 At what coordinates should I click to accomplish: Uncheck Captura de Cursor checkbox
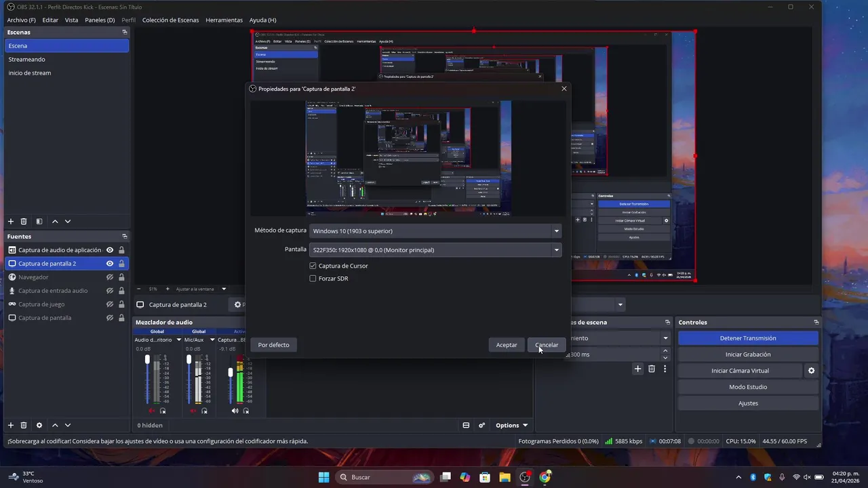(313, 266)
